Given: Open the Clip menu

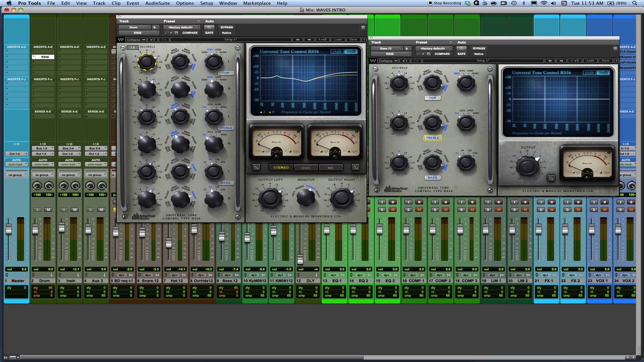Looking at the screenshot, I should coord(116,3).
